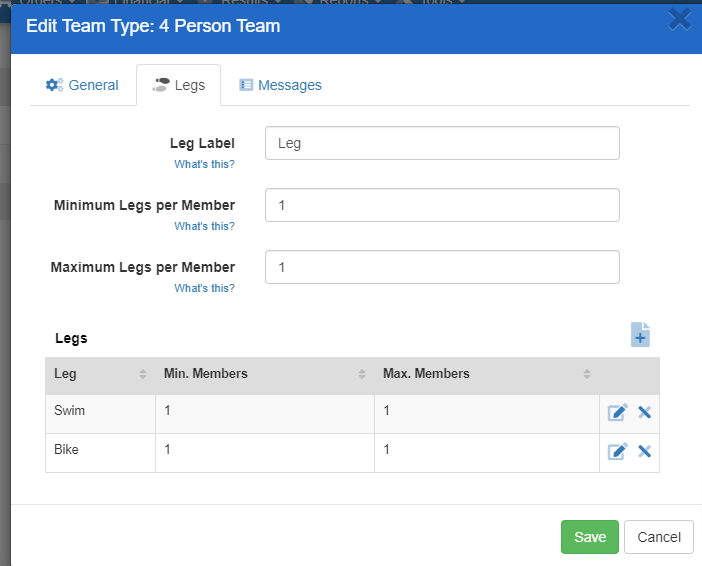The image size is (702, 566).
Task: Close the Edit Team Type dialog
Action: point(679,20)
